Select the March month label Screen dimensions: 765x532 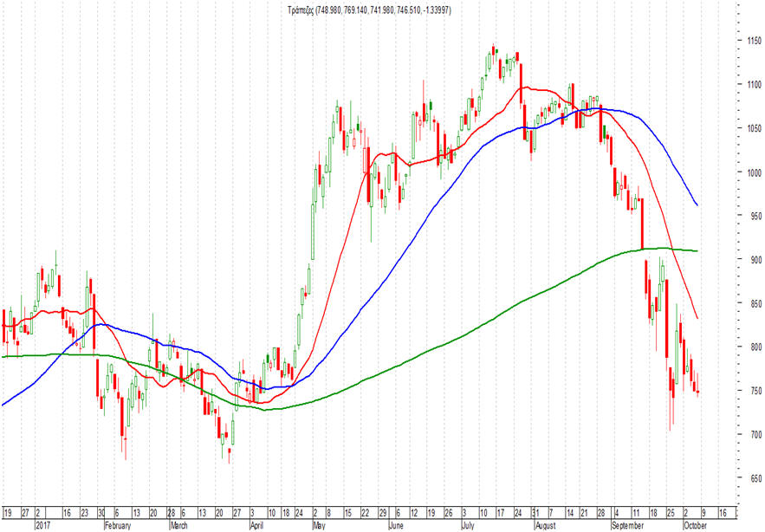click(179, 526)
